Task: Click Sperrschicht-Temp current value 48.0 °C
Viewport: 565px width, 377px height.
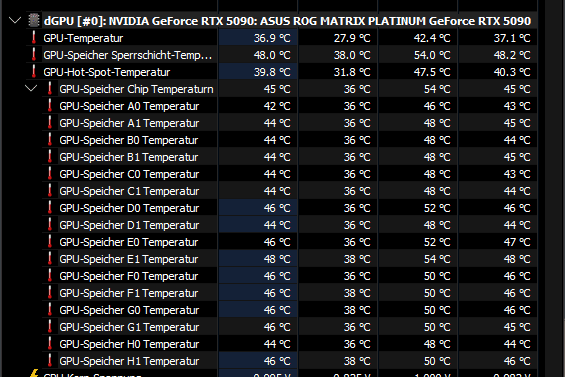Action: (272, 55)
